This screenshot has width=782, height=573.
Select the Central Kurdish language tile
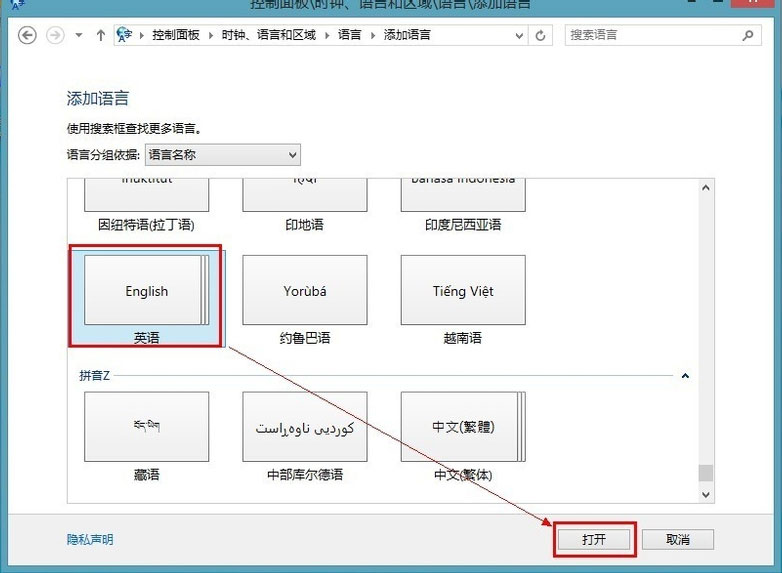tap(304, 427)
